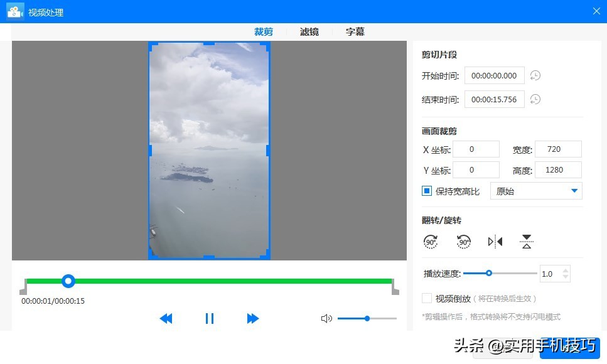Click the pause playback button
This screenshot has height=364, width=607.
point(210,318)
